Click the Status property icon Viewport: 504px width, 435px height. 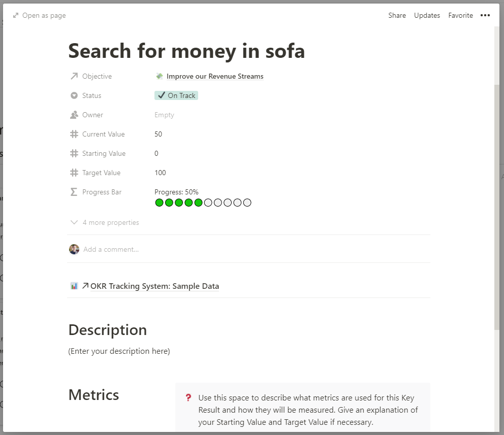74,96
